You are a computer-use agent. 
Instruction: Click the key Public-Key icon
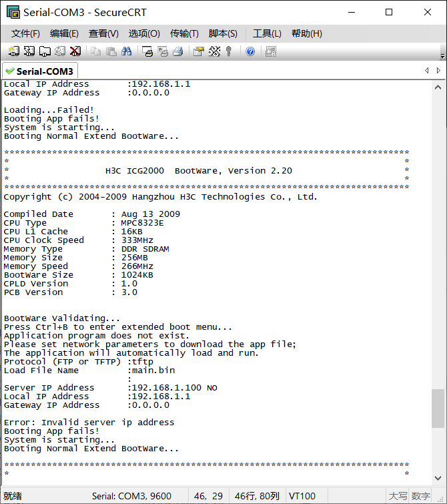tap(229, 51)
